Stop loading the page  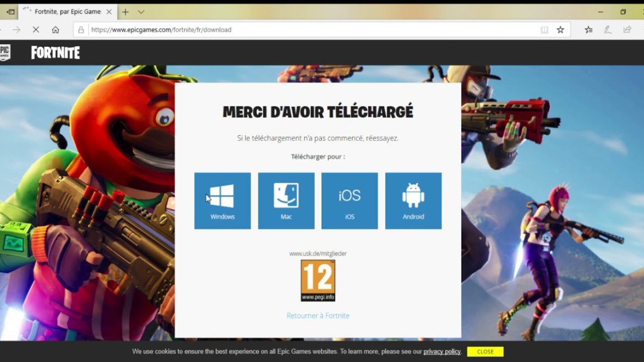coord(36,30)
